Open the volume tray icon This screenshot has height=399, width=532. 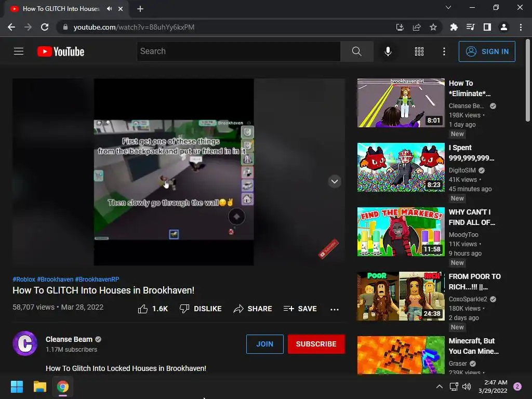(x=467, y=387)
